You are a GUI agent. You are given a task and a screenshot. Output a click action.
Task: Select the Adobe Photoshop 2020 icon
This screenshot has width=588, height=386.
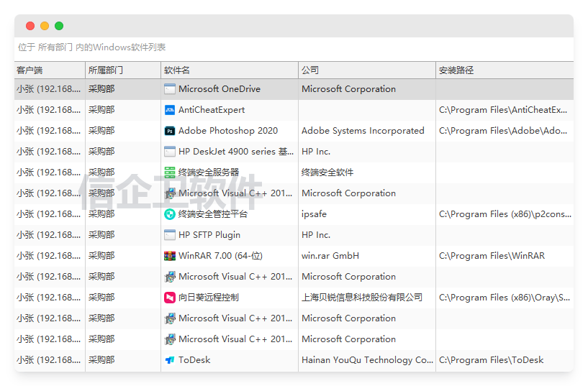click(x=170, y=131)
